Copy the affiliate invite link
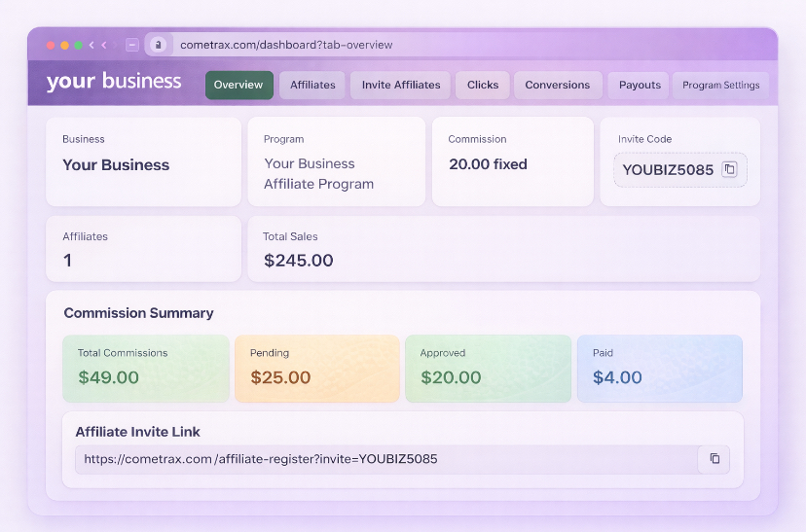 pyautogui.click(x=714, y=458)
